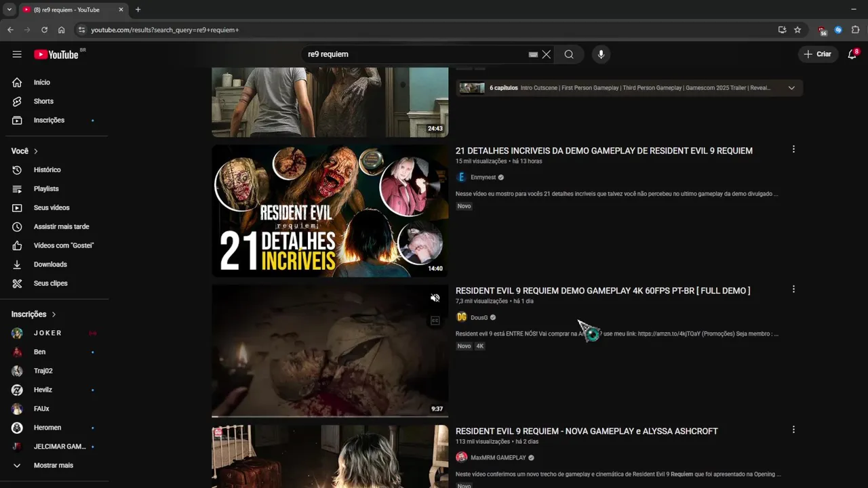Reload the page

pyautogui.click(x=44, y=30)
